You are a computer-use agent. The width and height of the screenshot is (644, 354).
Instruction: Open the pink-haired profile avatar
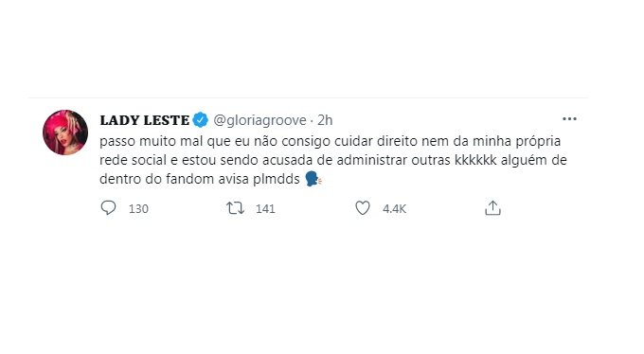click(x=65, y=133)
